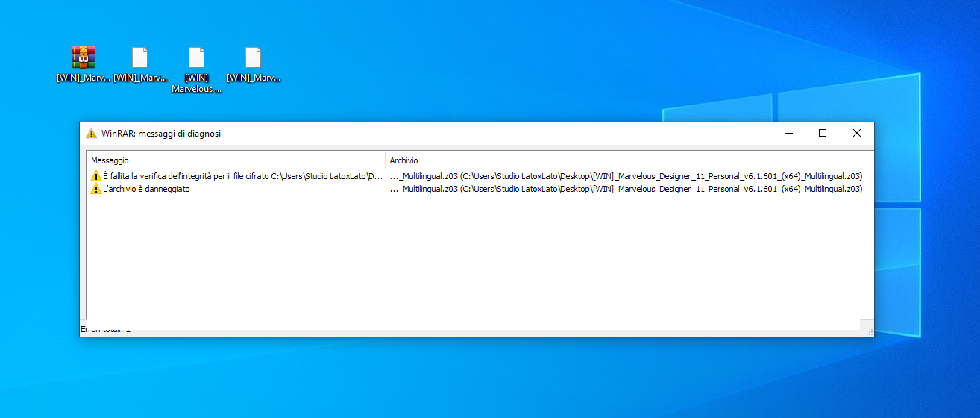The height and width of the screenshot is (418, 980).
Task: Close the WinRAR diagnostic messages window
Action: pyautogui.click(x=857, y=133)
